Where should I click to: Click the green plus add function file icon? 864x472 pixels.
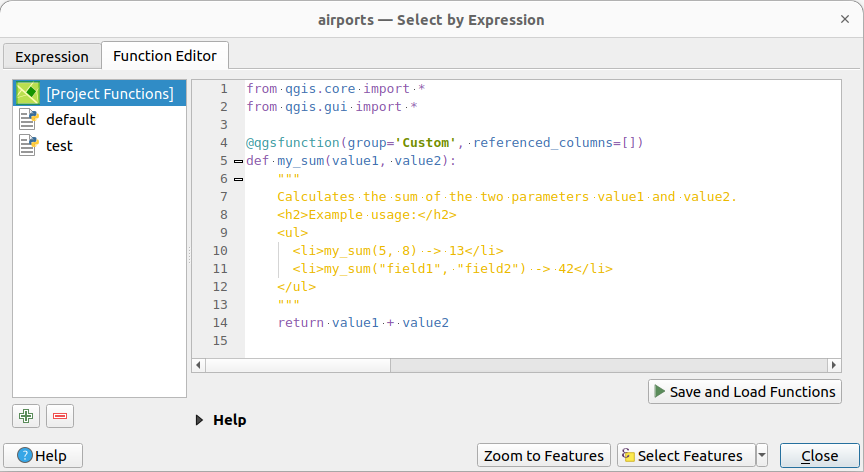[x=26, y=416]
